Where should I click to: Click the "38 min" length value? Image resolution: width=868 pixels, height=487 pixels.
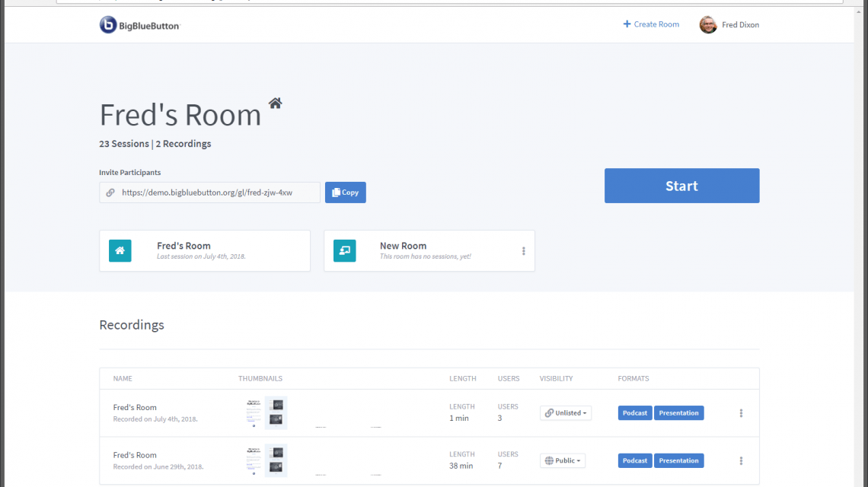coord(461,466)
